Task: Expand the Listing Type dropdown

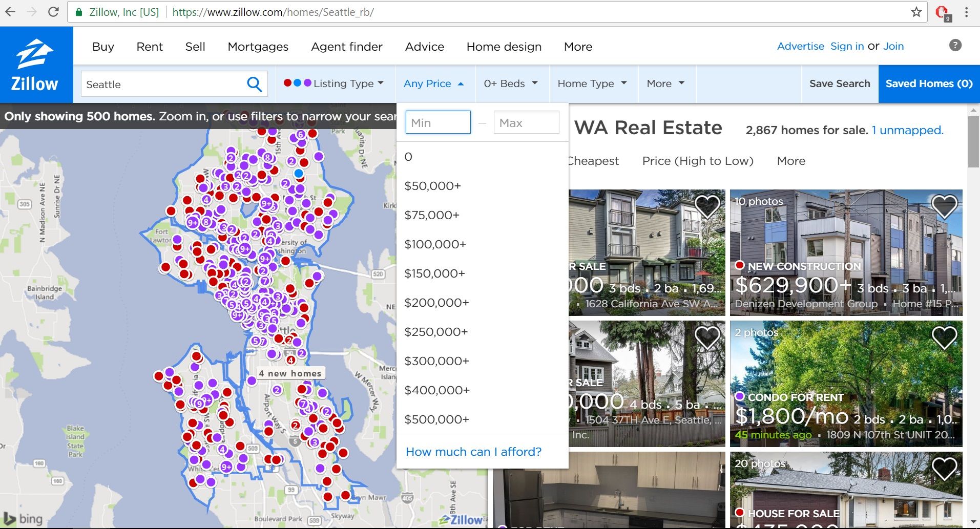Action: point(333,83)
